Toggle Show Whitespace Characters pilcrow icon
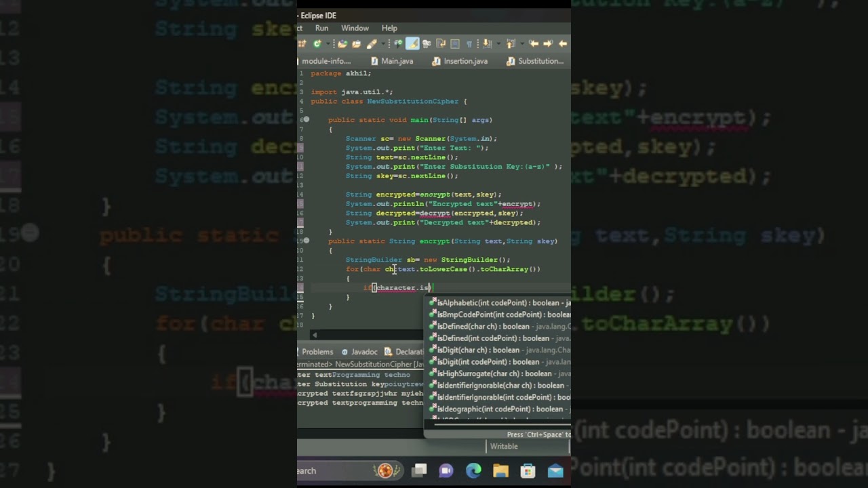868x488 pixels. [469, 44]
